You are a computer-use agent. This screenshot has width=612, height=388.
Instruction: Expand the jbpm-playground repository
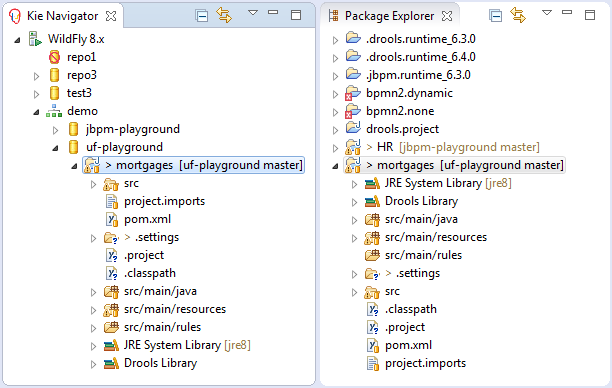55,130
